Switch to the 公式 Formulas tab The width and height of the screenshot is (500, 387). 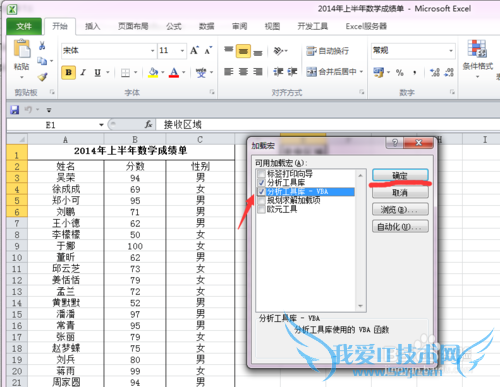click(174, 26)
